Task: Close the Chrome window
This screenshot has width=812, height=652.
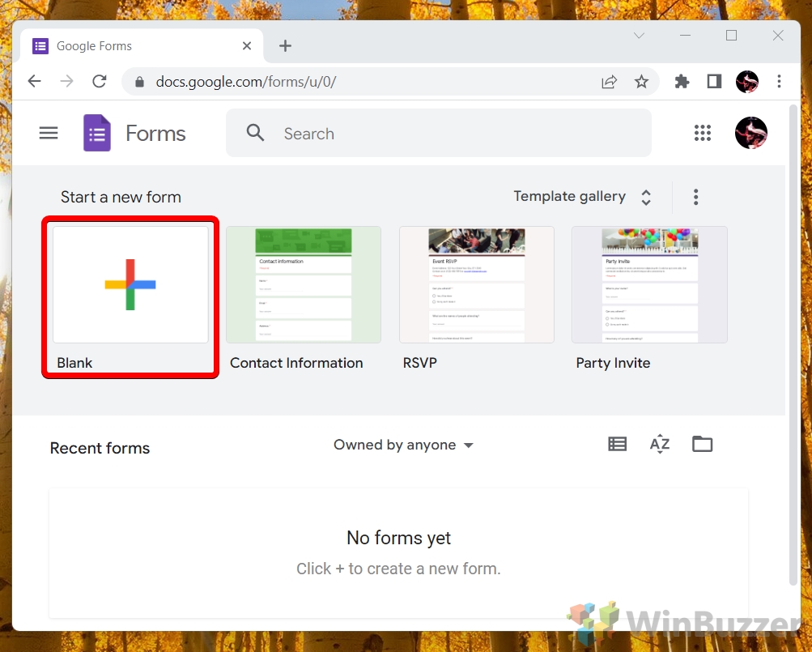Action: click(x=778, y=36)
